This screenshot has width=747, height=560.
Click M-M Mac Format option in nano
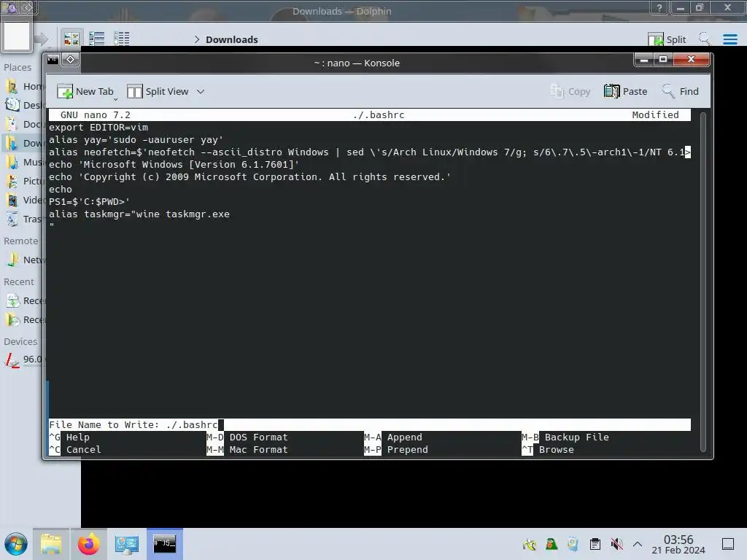(247, 449)
